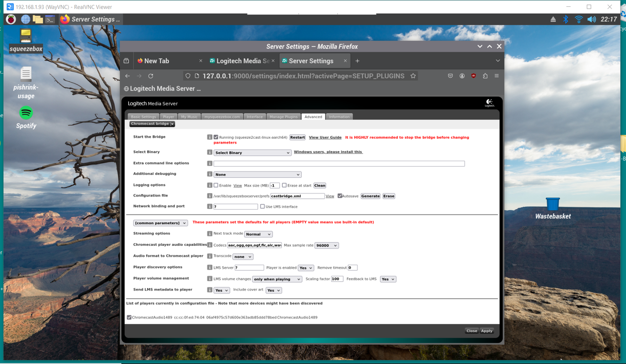Open the Feedback to LMS dropdown
Screen dimensions: 626x364
[x=388, y=279]
